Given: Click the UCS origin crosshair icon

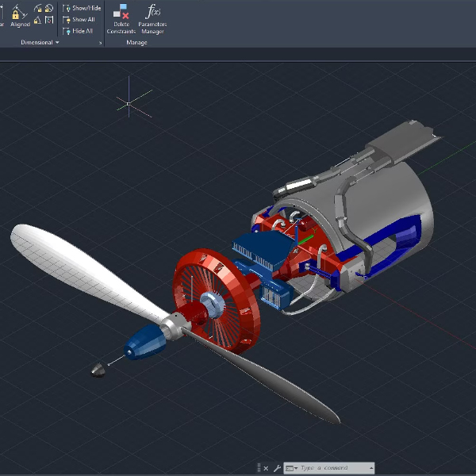Looking at the screenshot, I should (x=129, y=104).
